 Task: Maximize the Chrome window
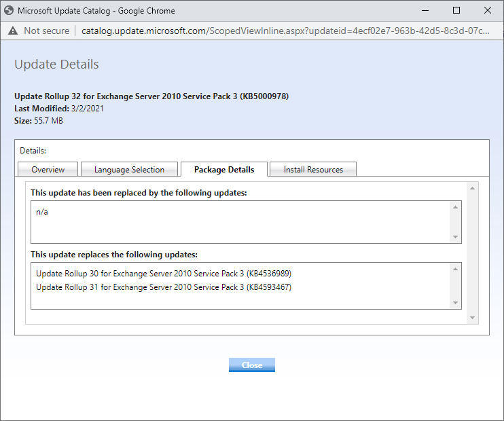pos(456,11)
